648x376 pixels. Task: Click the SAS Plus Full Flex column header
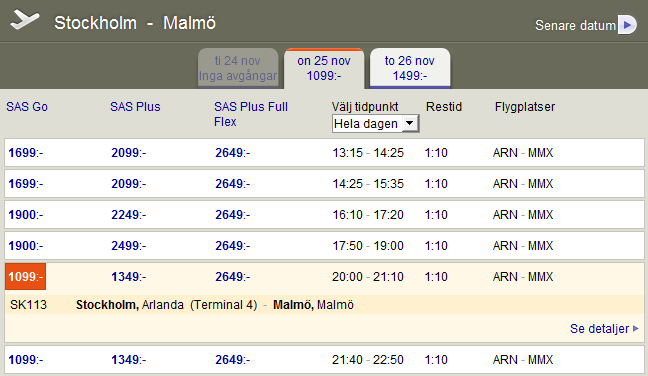tap(251, 114)
